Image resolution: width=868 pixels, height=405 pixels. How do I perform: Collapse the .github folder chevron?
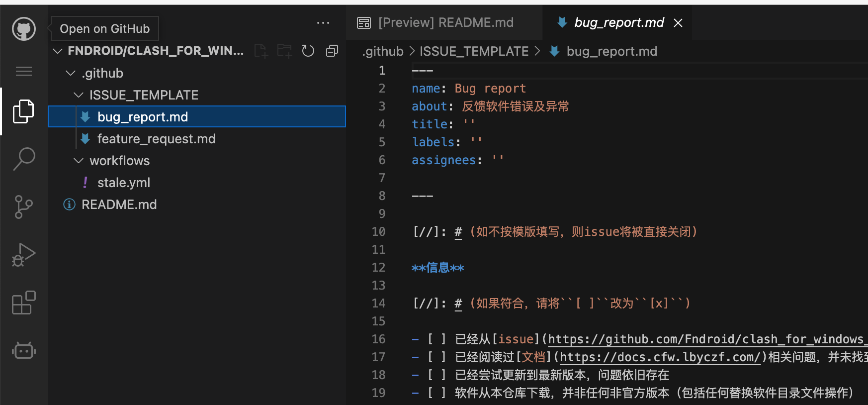71,73
